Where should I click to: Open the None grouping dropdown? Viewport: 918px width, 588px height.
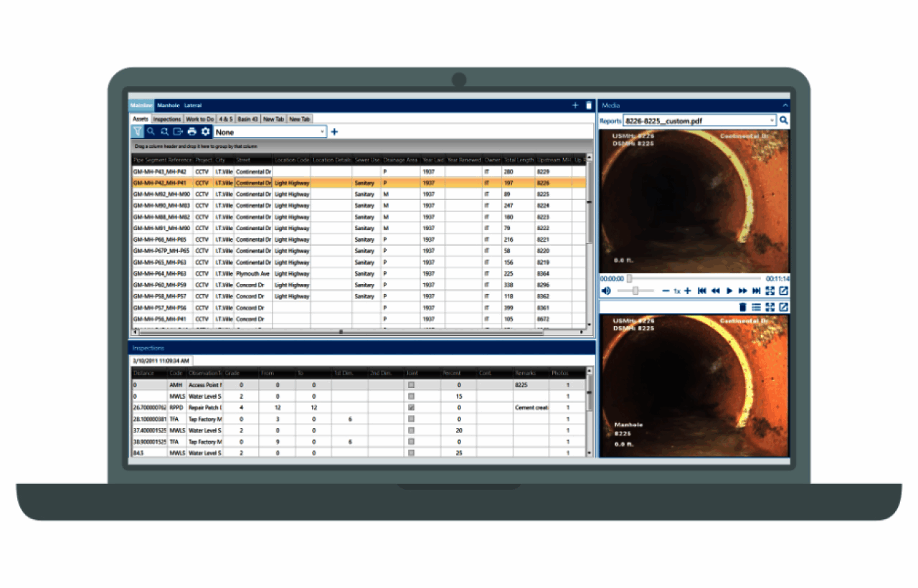(270, 131)
